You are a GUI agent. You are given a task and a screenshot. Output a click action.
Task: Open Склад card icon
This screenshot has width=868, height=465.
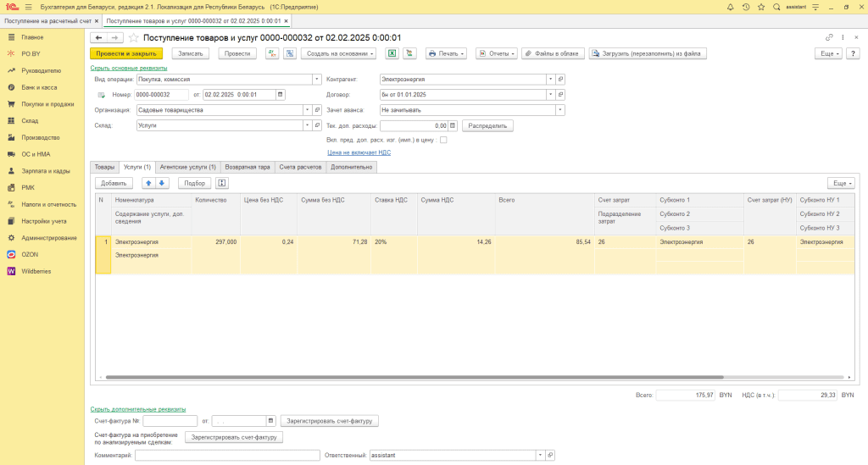(x=317, y=125)
